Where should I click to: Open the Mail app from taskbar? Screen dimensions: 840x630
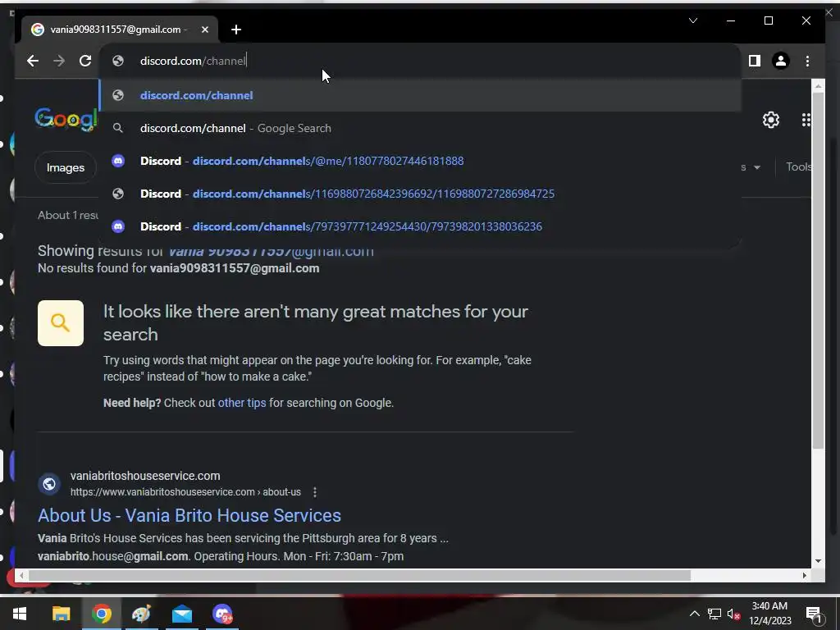click(181, 614)
